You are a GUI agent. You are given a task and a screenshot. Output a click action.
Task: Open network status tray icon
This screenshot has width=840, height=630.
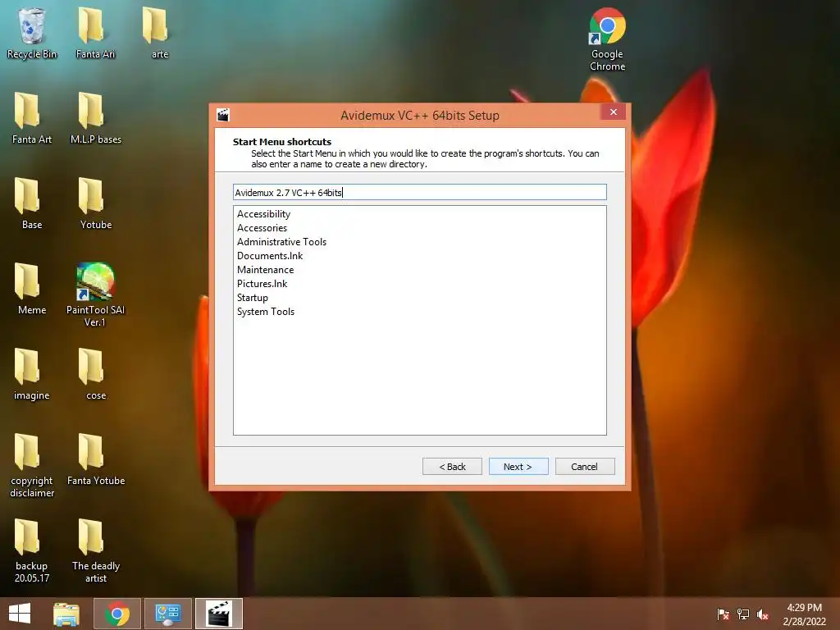[x=743, y=614]
